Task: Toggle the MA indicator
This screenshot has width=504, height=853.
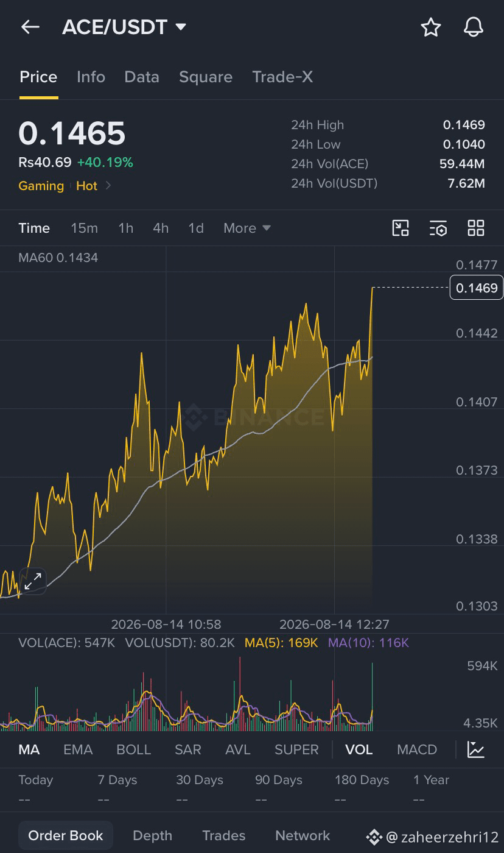Action: (29, 750)
